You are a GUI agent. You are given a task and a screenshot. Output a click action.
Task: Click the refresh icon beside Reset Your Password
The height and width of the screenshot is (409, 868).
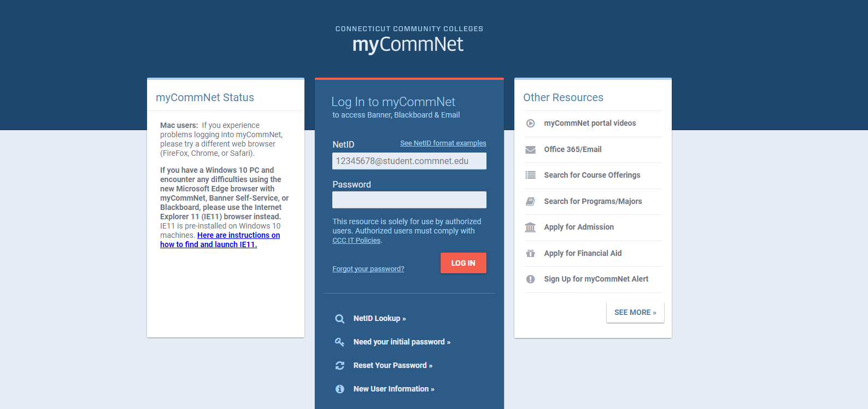(340, 366)
